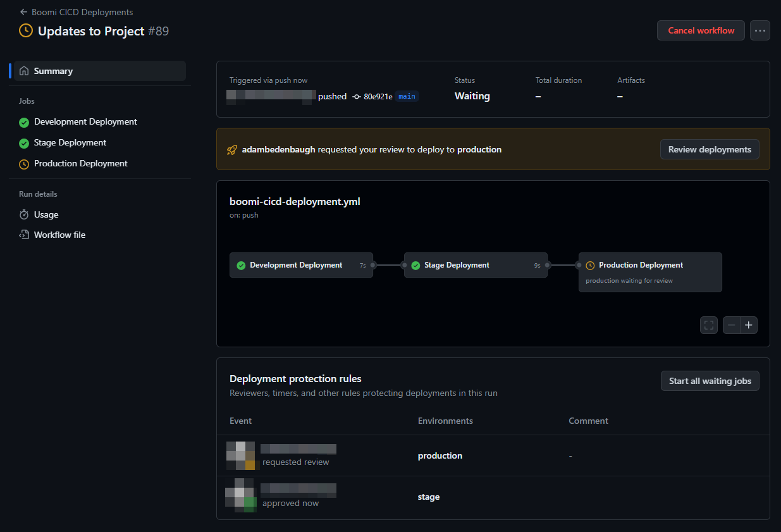
Task: Click the fullscreen graph icon
Action: pos(709,325)
